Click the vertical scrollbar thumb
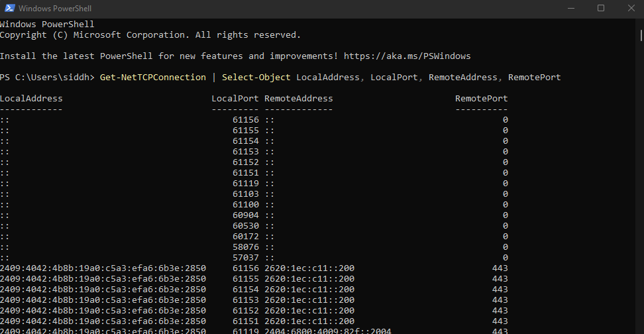Screen dimensions: 644x334 (x=641, y=35)
